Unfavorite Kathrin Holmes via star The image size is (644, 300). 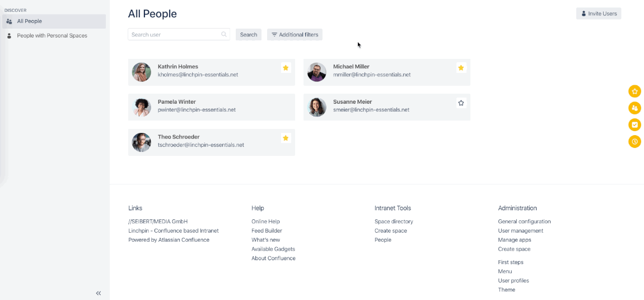tap(286, 68)
